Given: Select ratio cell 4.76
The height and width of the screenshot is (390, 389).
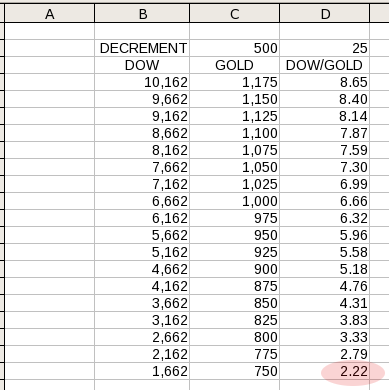Looking at the screenshot, I should (325, 286).
